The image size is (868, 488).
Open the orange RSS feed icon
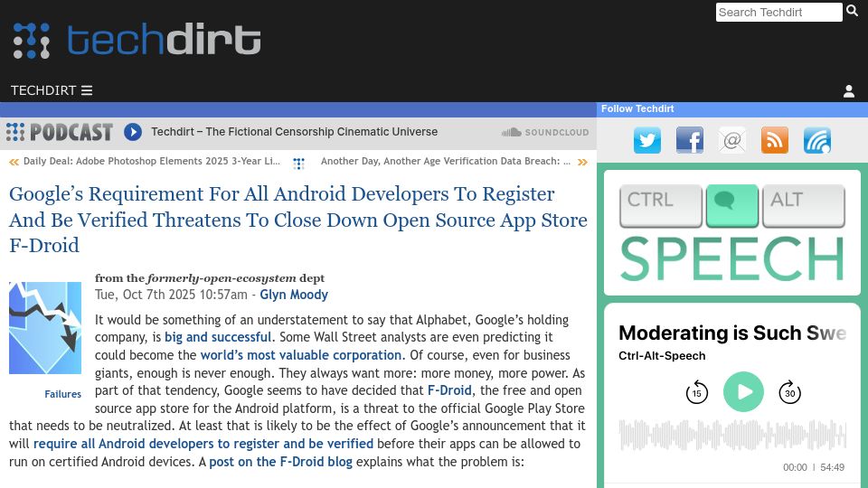click(775, 140)
